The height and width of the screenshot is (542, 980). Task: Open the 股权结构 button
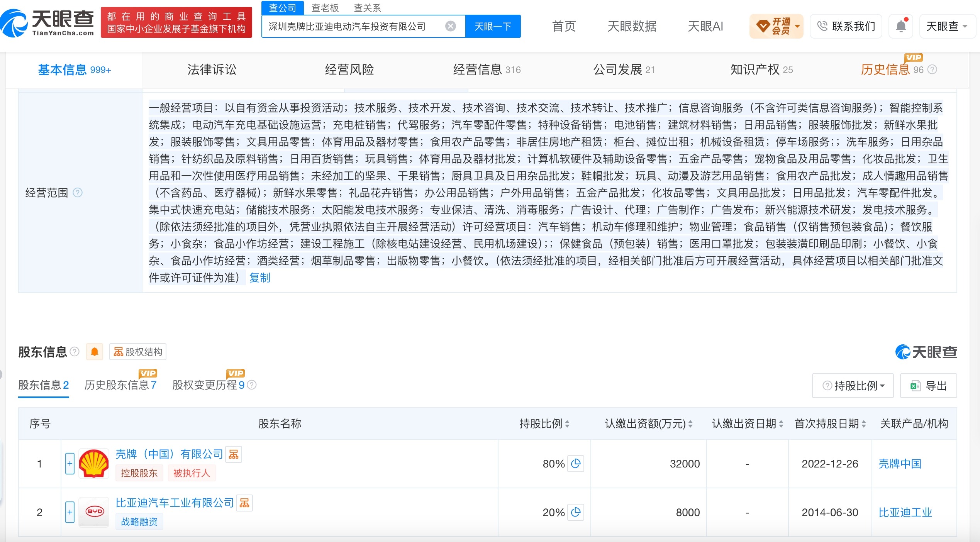(x=138, y=352)
